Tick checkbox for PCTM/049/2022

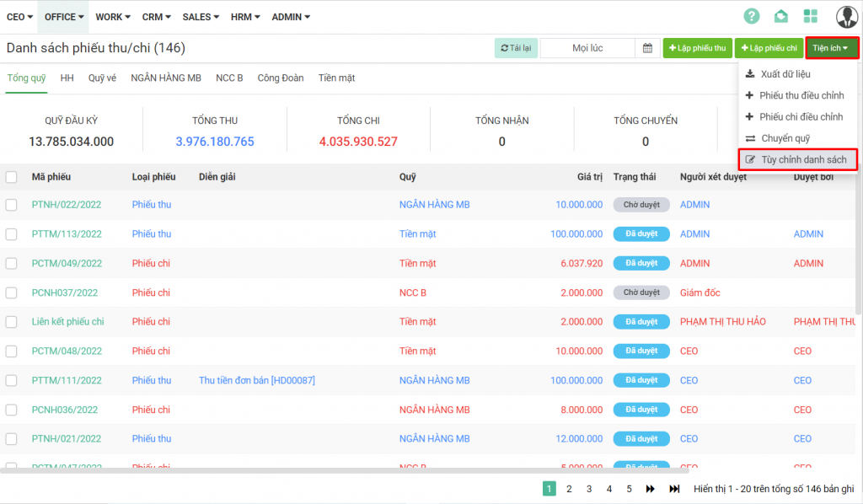coord(12,264)
